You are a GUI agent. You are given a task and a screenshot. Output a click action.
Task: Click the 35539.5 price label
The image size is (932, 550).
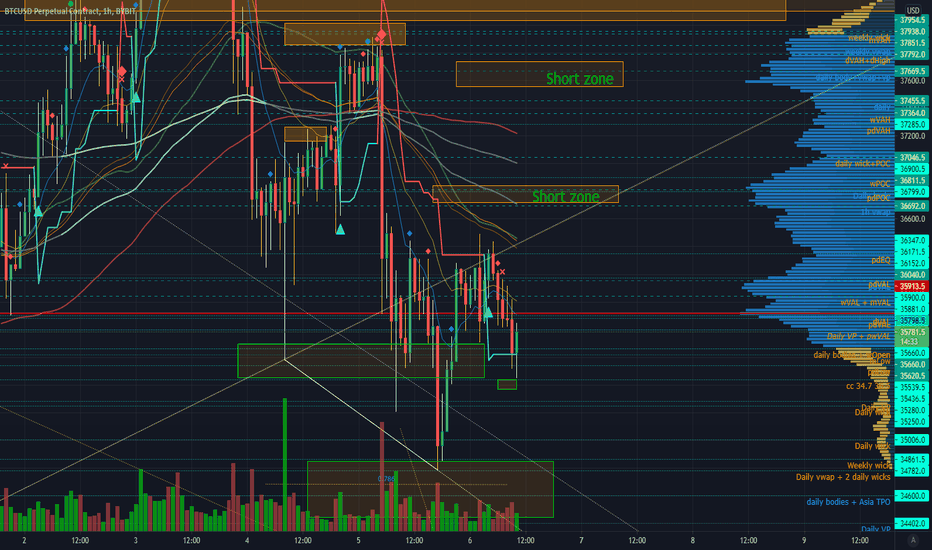(912, 387)
